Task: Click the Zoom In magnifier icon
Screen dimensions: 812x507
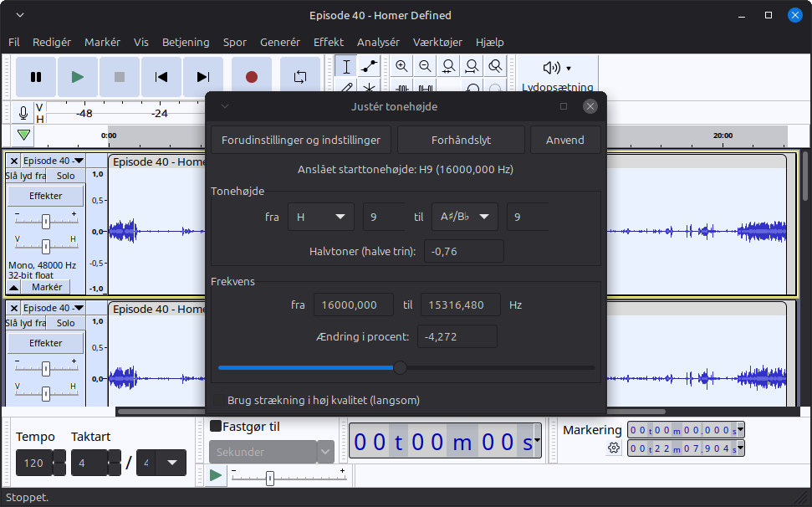Action: point(402,67)
